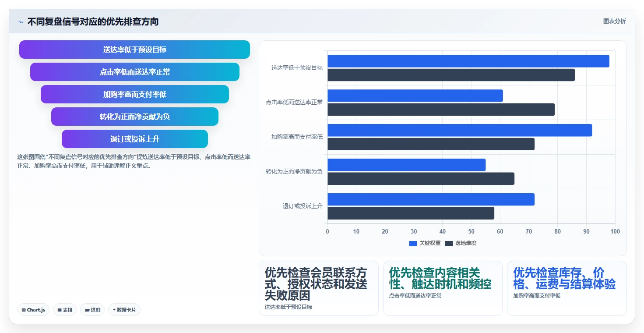Select funnel stage 加购率高而支付率低
The height and width of the screenshot is (333, 644).
(x=135, y=94)
